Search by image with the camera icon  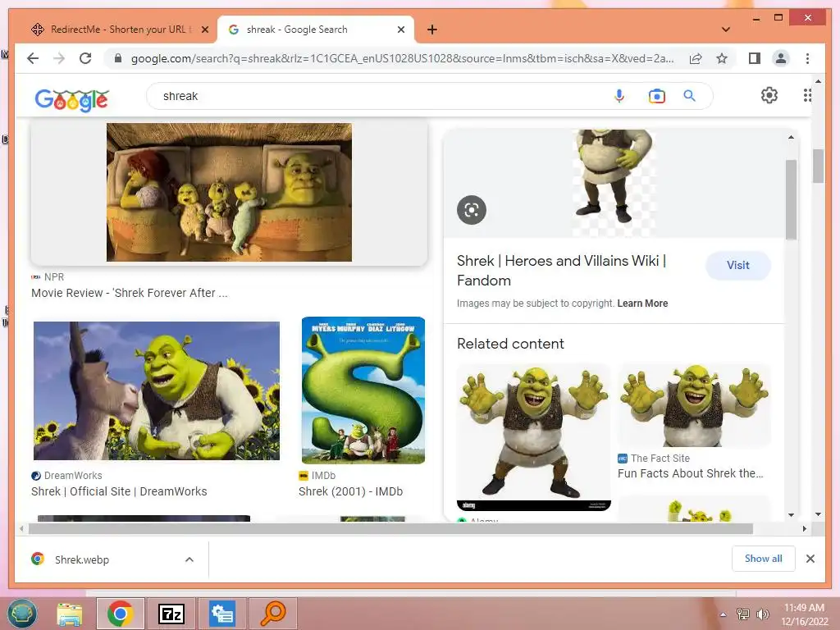point(657,96)
